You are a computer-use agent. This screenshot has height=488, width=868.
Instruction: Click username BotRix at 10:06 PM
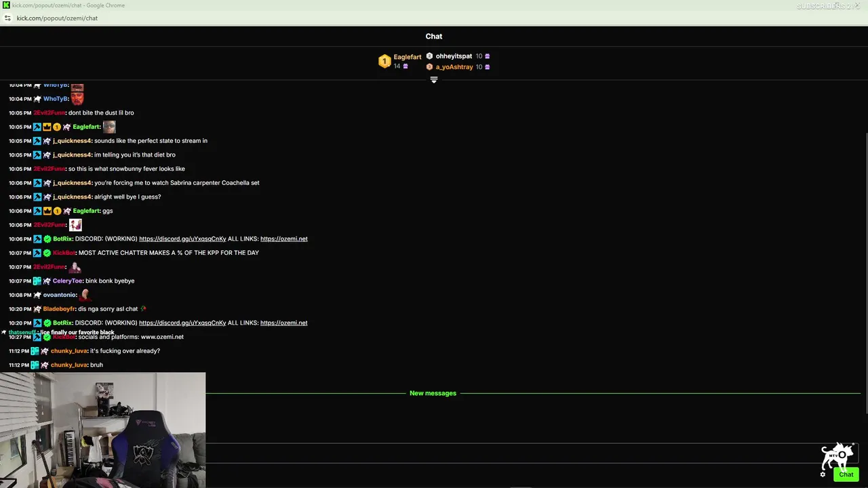62,239
